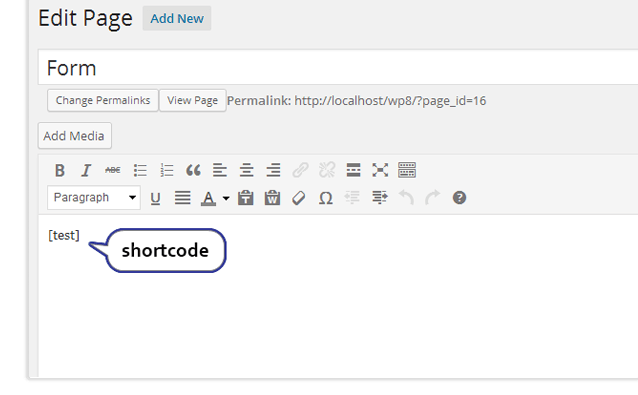Toggle bold formatting
This screenshot has height=395, width=638.
coord(60,170)
